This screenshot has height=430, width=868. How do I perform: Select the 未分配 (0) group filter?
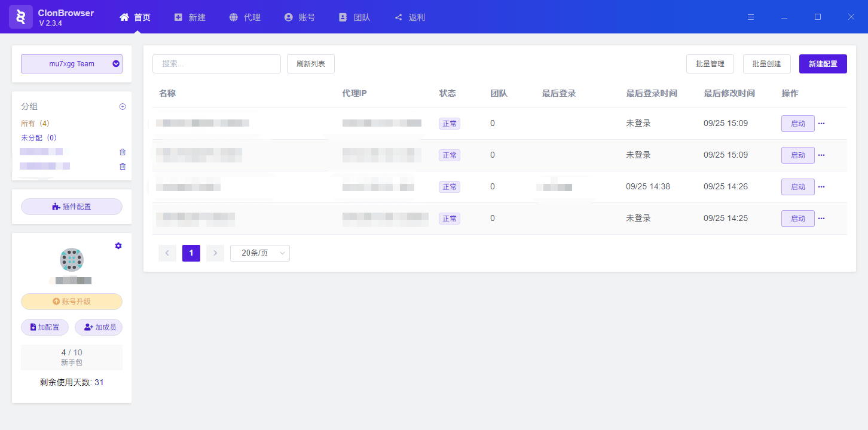tap(38, 137)
